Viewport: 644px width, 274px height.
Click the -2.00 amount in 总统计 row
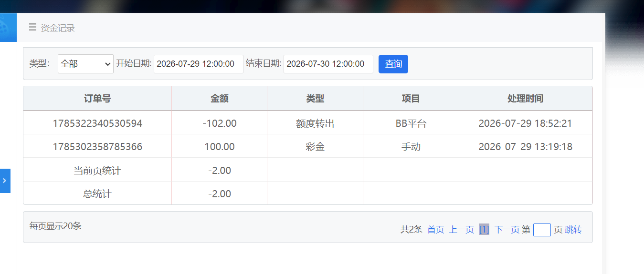pos(220,194)
